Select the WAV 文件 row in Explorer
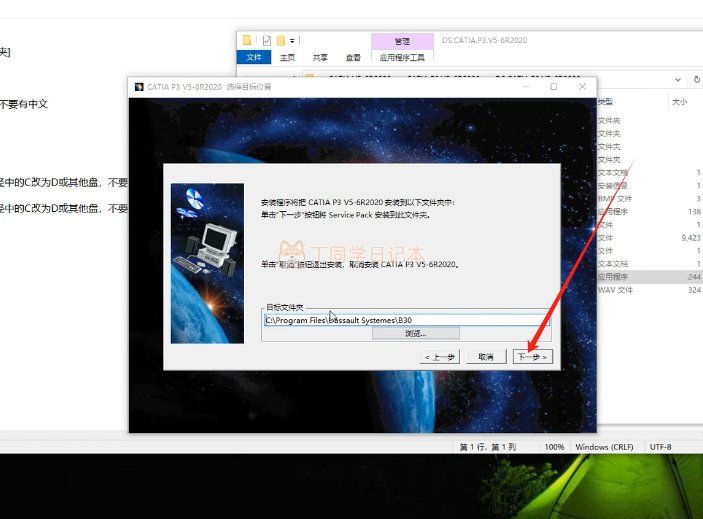Screen dimensions: 703x519 click(650, 290)
